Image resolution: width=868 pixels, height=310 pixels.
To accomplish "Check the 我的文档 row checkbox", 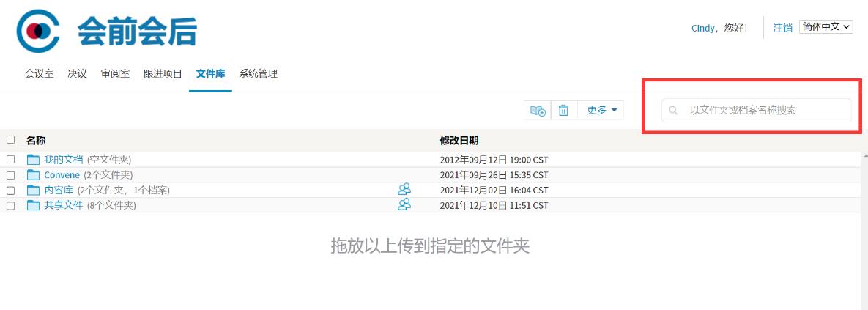I will 10,160.
